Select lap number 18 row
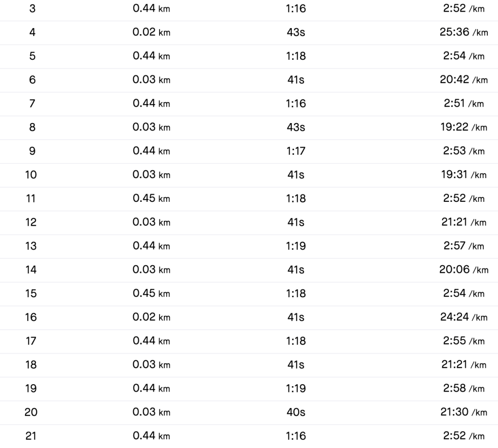 pyautogui.click(x=31, y=365)
